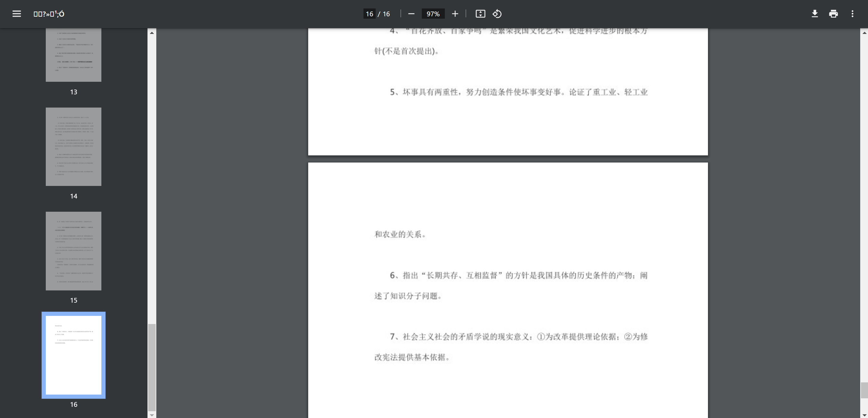Image resolution: width=868 pixels, height=418 pixels.
Task: Click the page label '15' under thumbnail
Action: click(x=74, y=300)
